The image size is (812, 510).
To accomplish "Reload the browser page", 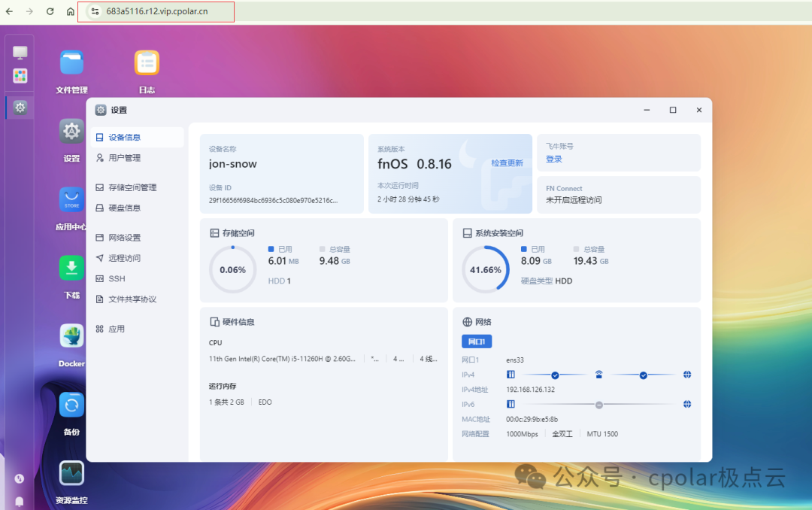I will (x=50, y=11).
